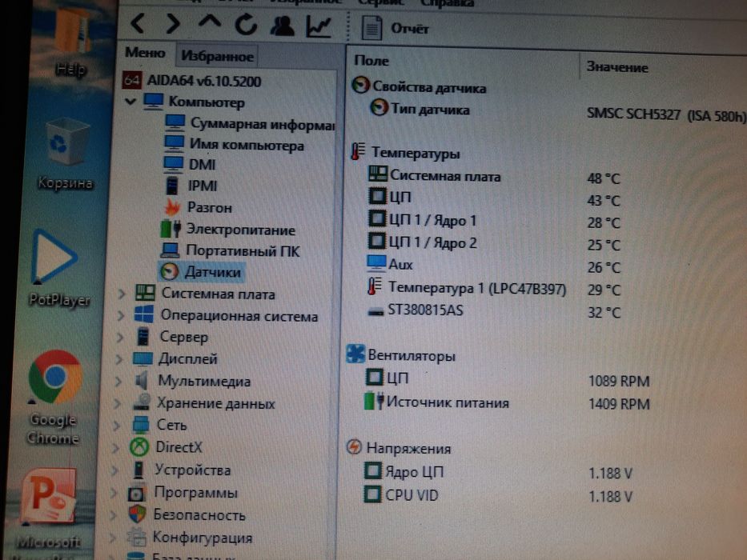The width and height of the screenshot is (747, 560).
Task: Select the Датчики gauge icon
Action: [x=170, y=271]
